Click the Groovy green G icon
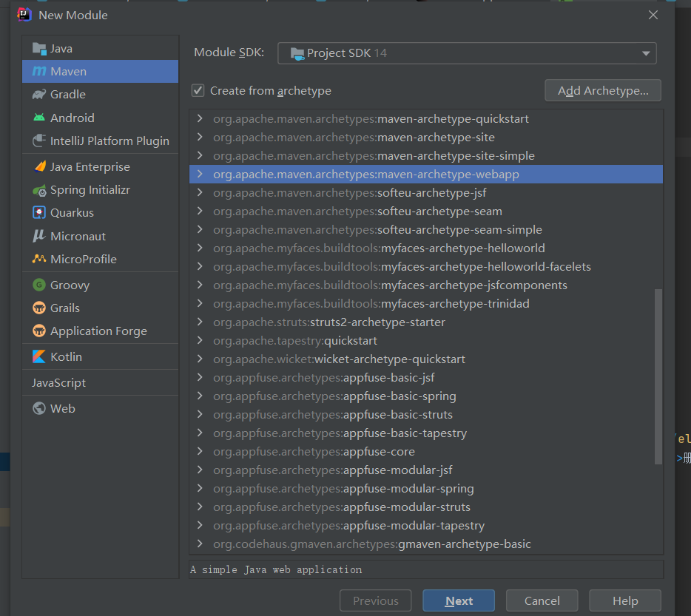 coord(39,285)
